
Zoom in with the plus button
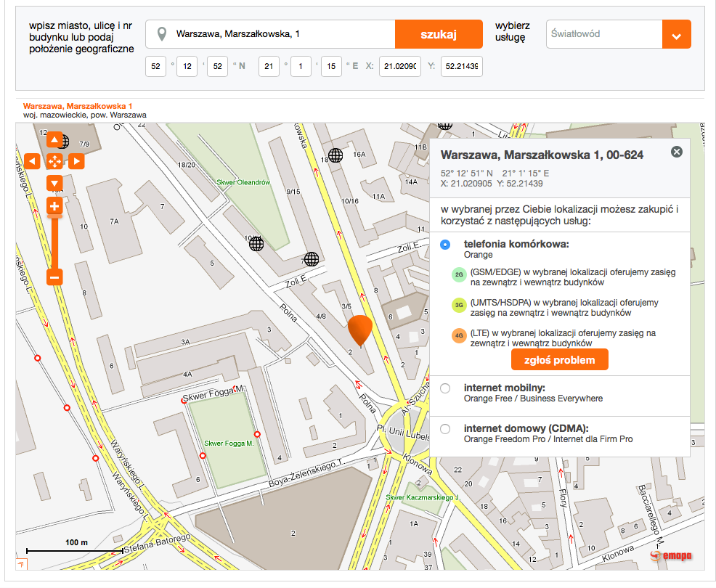(54, 207)
